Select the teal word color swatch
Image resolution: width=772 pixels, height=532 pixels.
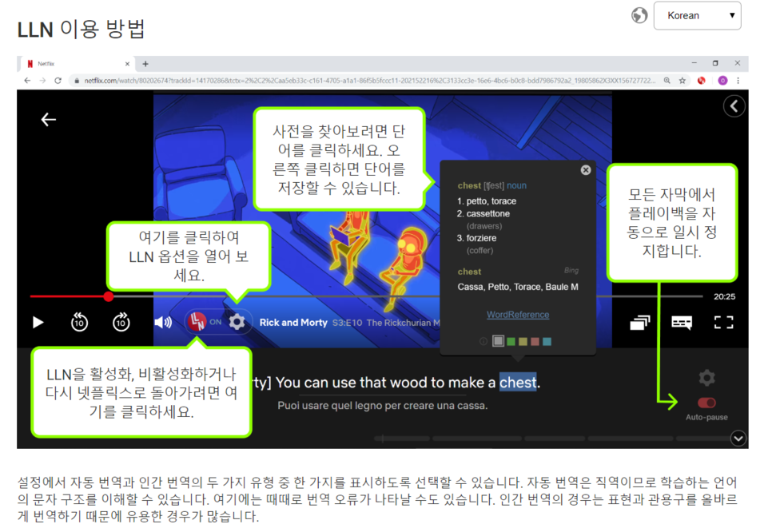pyautogui.click(x=547, y=341)
